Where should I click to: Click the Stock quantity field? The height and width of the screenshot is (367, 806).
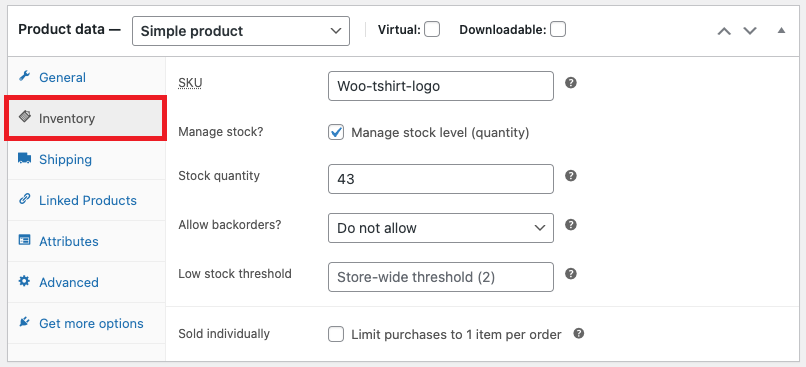(441, 179)
